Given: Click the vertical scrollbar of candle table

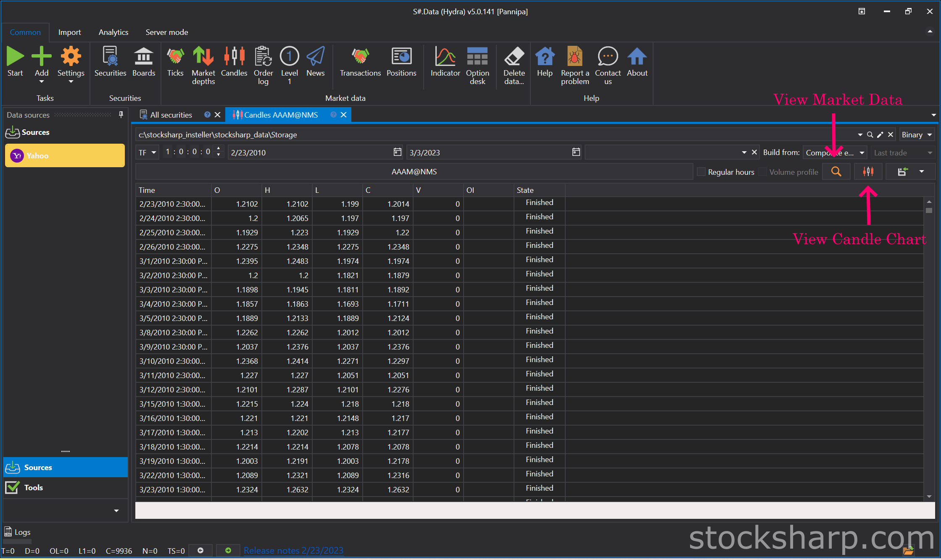Looking at the screenshot, I should [929, 349].
